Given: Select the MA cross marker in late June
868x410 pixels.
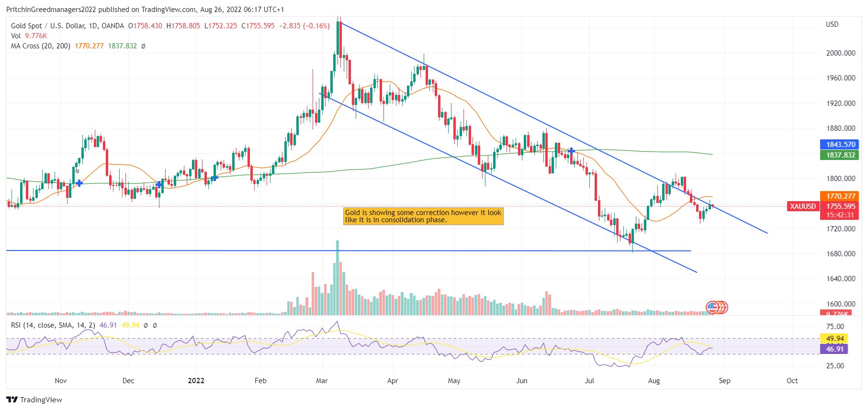Looking at the screenshot, I should coord(571,151).
